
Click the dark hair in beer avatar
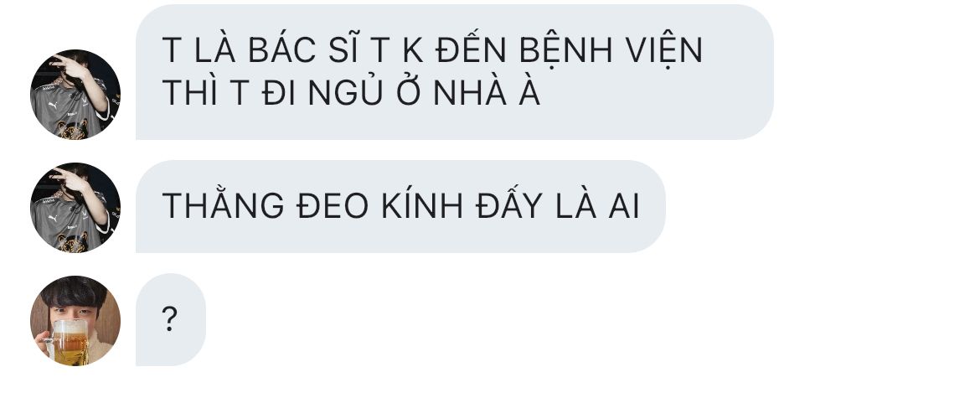[x=75, y=291]
